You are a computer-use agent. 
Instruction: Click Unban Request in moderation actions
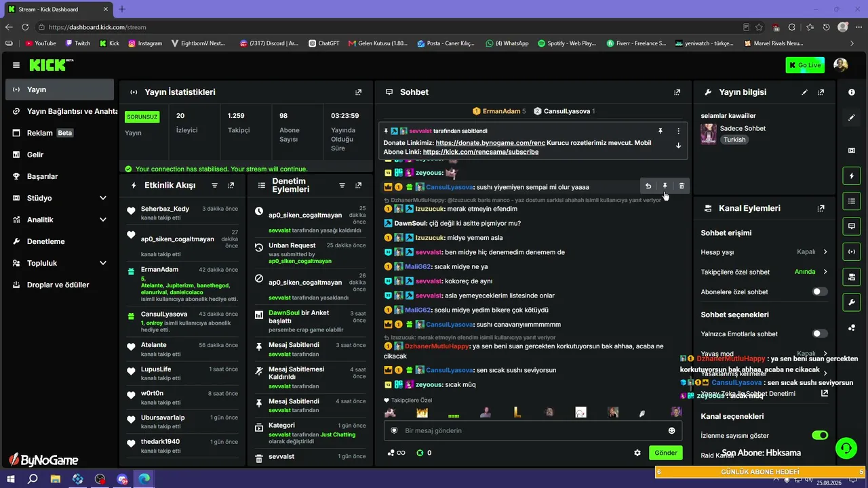[292, 245]
